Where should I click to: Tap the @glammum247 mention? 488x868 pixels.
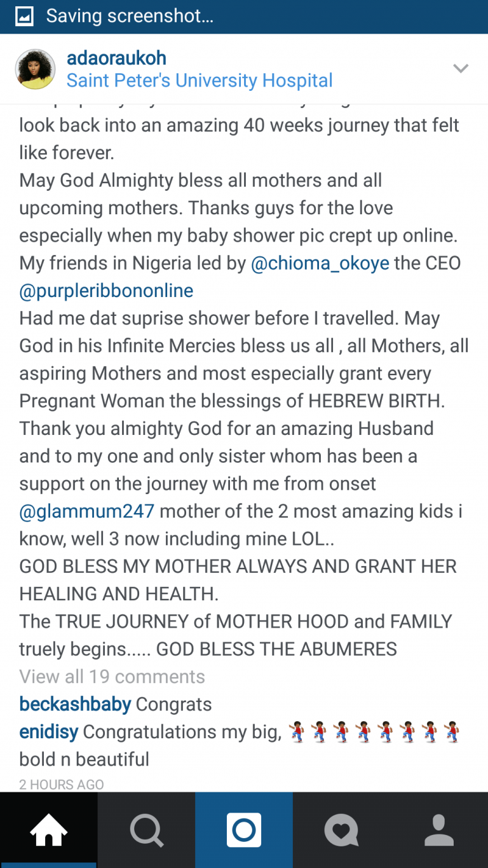(87, 511)
